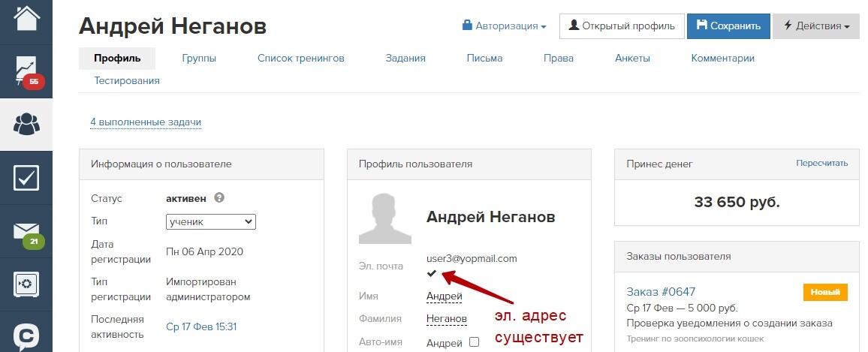Open the home icon in sidebar
This screenshot has height=352, width=868.
pos(26,18)
